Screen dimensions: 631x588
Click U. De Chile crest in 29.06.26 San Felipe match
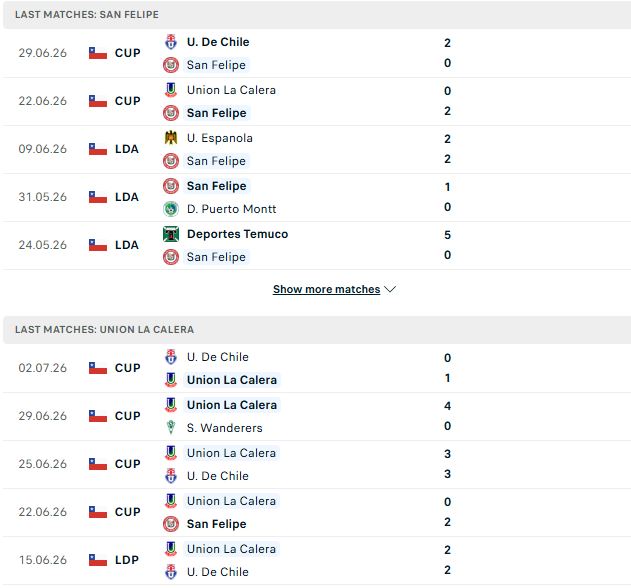(x=171, y=42)
